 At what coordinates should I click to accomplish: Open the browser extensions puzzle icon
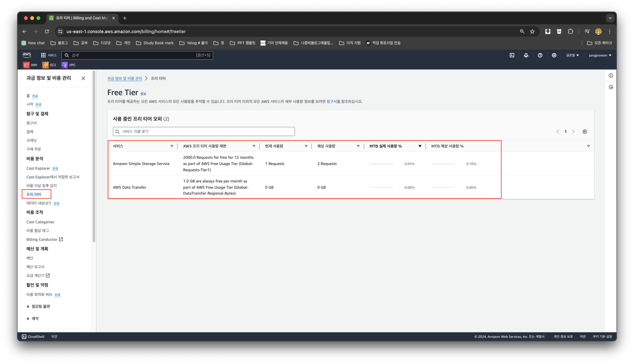click(570, 32)
